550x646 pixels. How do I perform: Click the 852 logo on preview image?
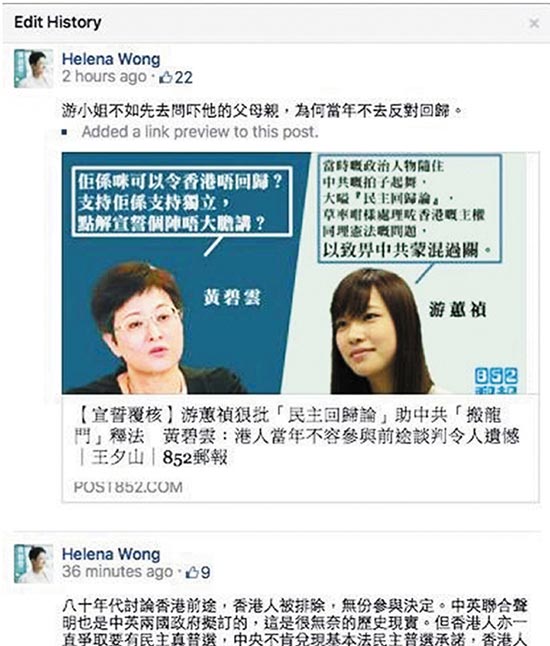[496, 380]
